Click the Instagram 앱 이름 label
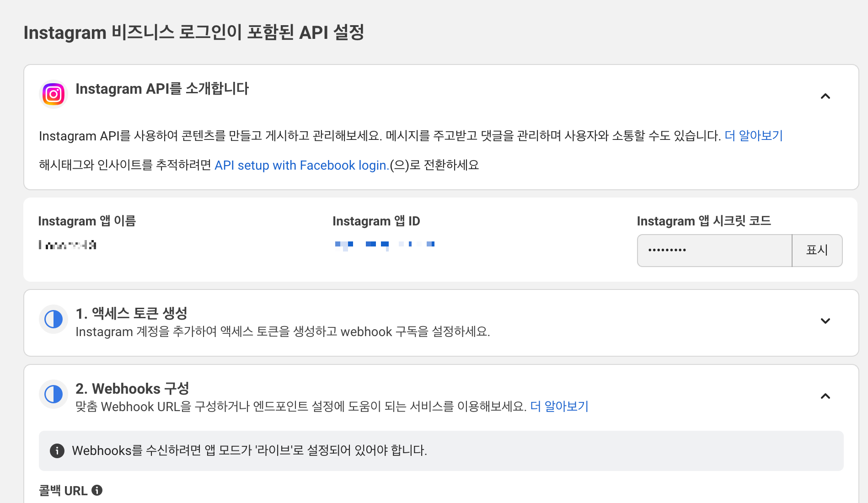The height and width of the screenshot is (503, 868). click(x=87, y=221)
